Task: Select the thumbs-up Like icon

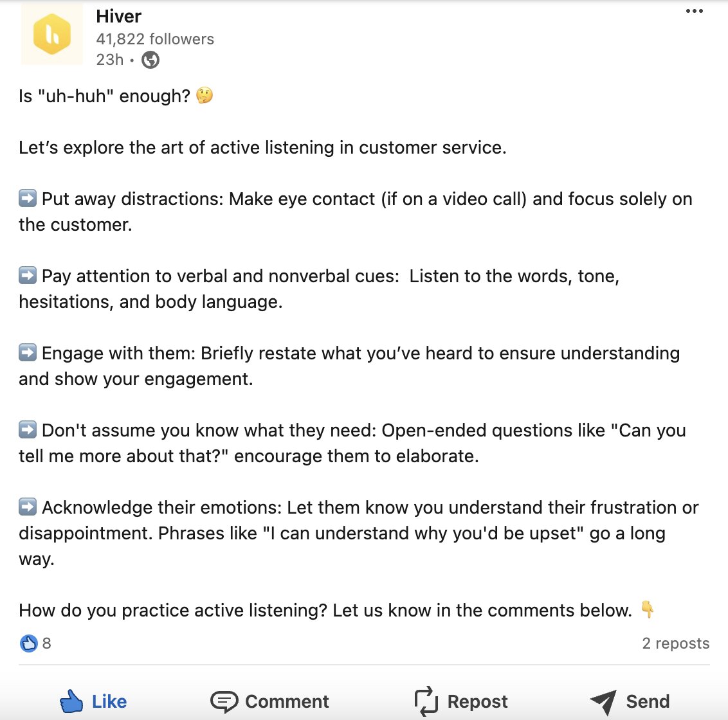Action: (71, 701)
